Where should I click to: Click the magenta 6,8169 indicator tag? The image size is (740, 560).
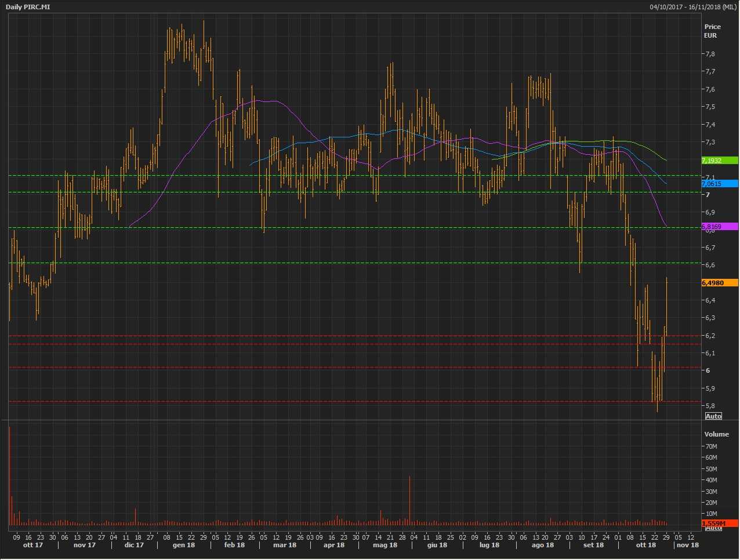point(719,227)
